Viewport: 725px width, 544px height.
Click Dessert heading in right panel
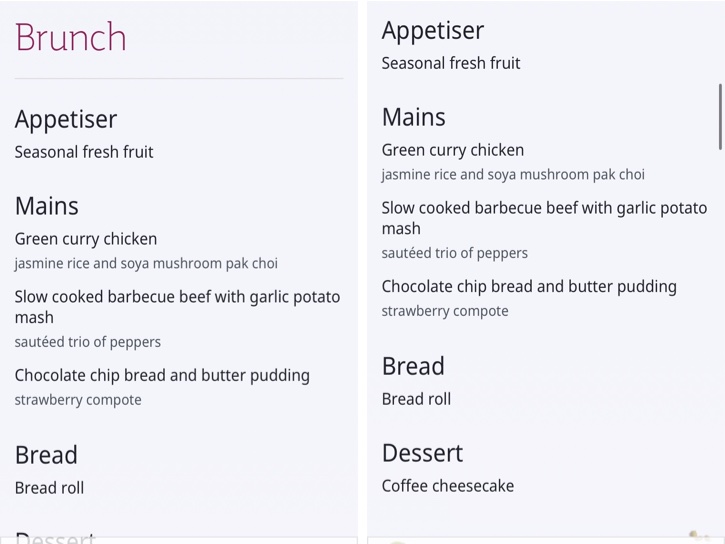click(422, 453)
